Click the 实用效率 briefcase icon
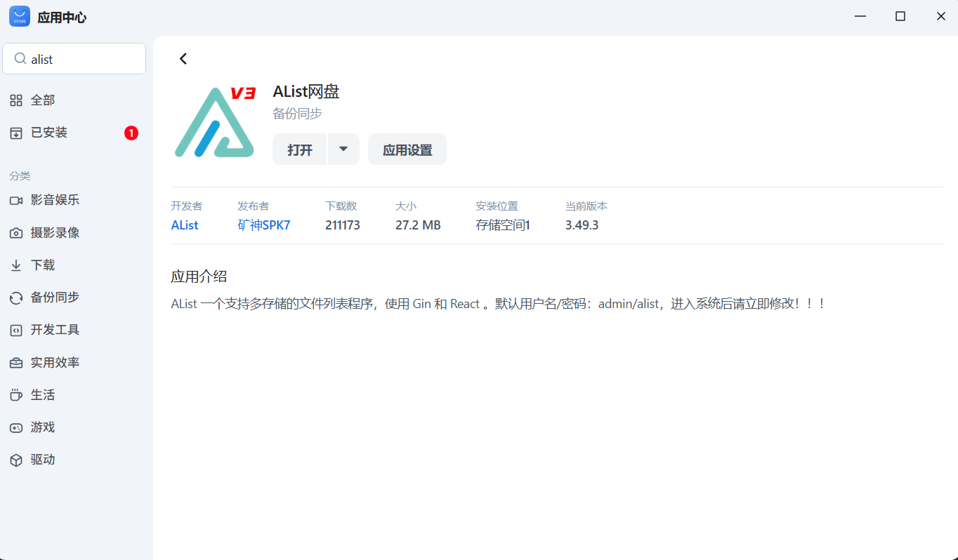The height and width of the screenshot is (560, 958). (16, 363)
